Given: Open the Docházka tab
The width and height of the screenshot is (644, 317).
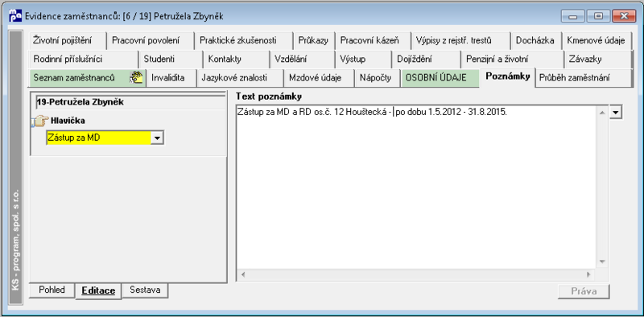Looking at the screenshot, I should click(x=535, y=41).
